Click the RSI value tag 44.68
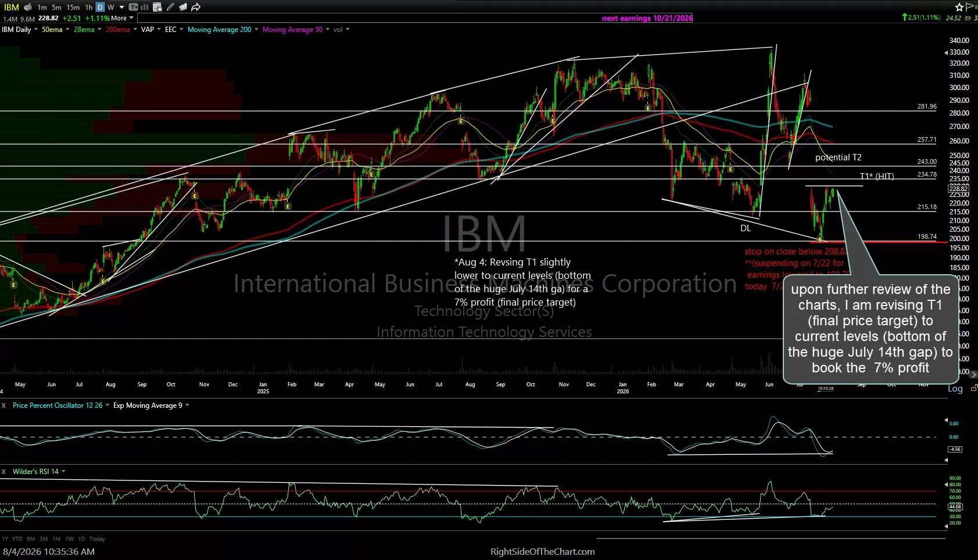Image resolution: width=978 pixels, height=560 pixels. 955,507
